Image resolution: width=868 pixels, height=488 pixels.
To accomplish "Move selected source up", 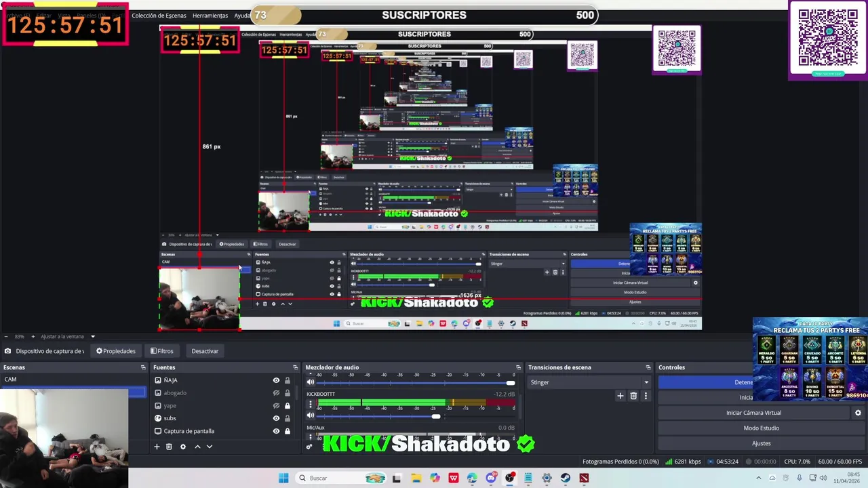I will (197, 447).
